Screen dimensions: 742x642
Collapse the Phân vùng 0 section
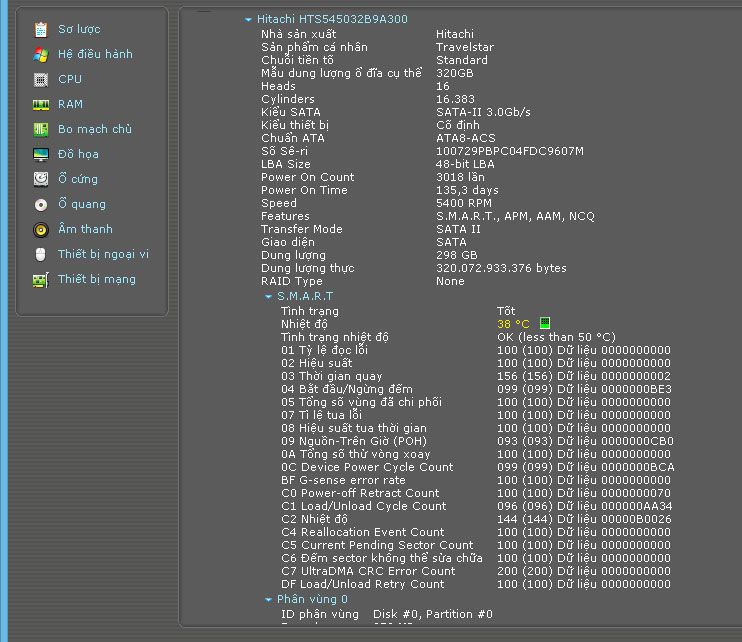coord(268,600)
